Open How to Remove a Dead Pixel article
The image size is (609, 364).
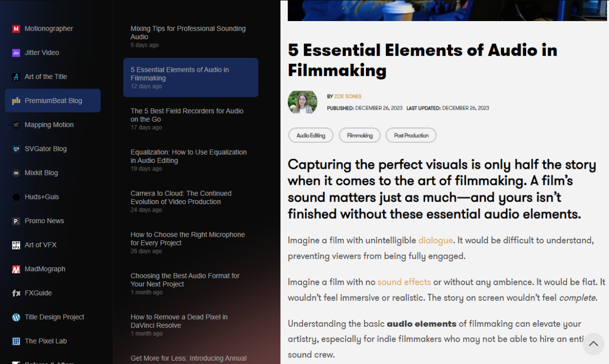[191, 325]
